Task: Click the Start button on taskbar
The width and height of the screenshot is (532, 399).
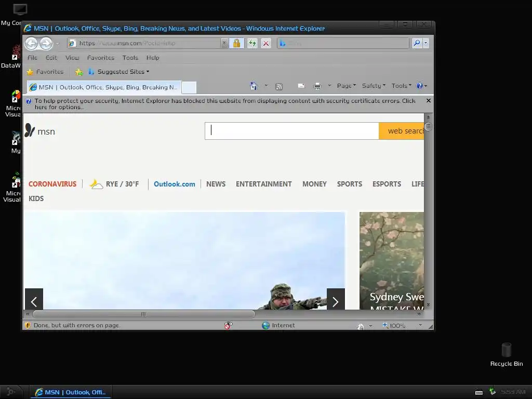Action: click(x=11, y=392)
